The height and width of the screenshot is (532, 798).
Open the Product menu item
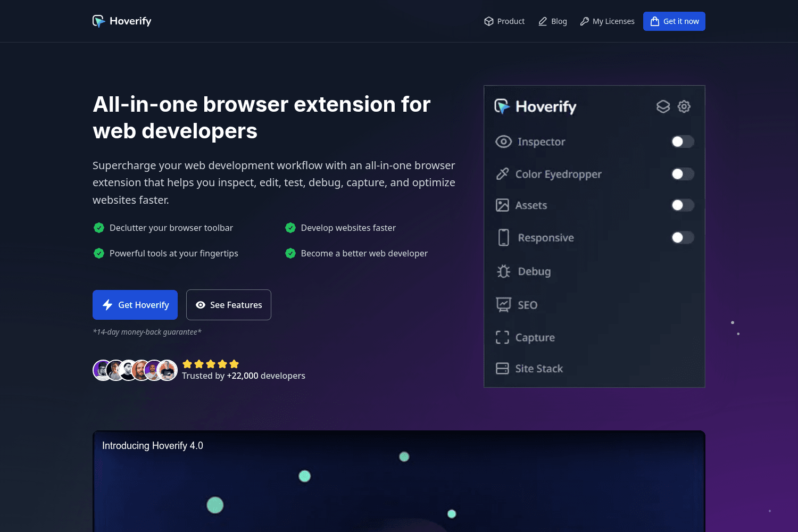pos(504,21)
